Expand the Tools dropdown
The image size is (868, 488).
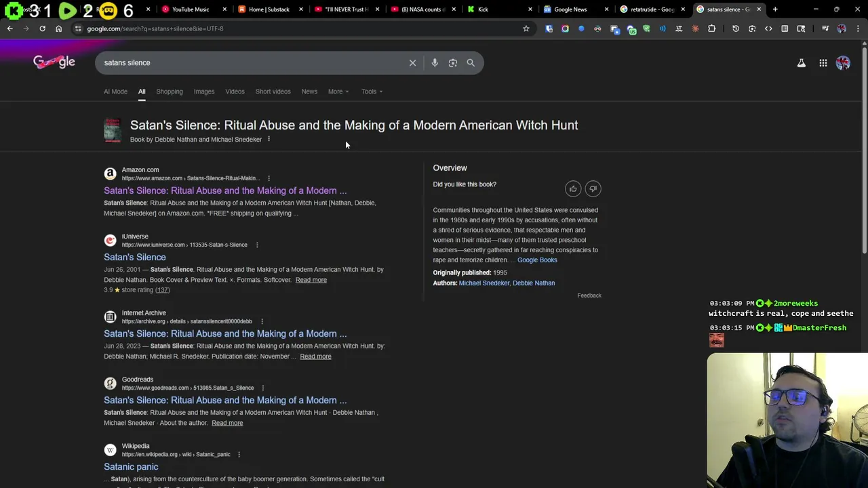coord(372,91)
